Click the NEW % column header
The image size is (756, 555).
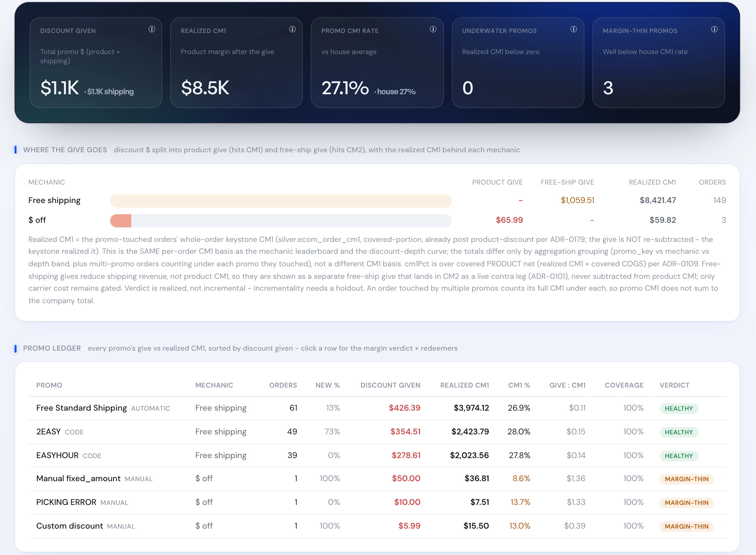coord(328,385)
